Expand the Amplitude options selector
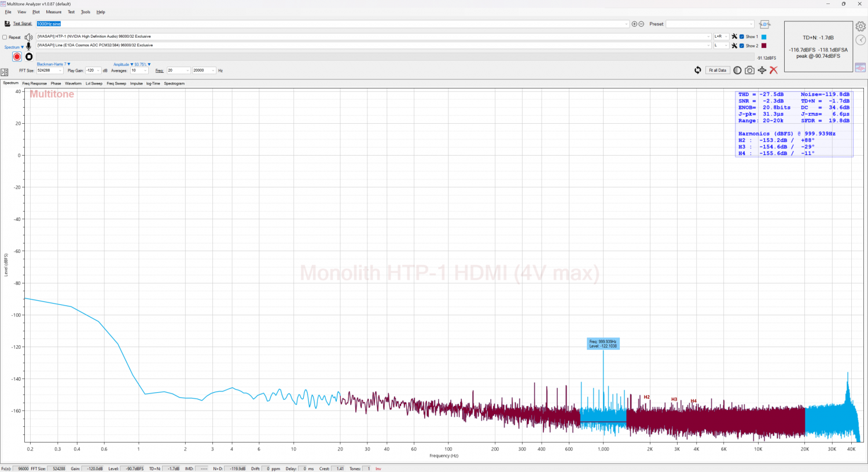Viewport: 868px width, 472px height. click(x=123, y=64)
